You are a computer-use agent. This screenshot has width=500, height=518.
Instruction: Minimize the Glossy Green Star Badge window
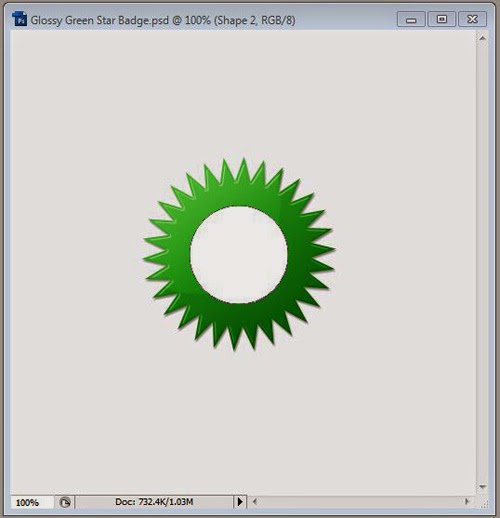(x=411, y=19)
